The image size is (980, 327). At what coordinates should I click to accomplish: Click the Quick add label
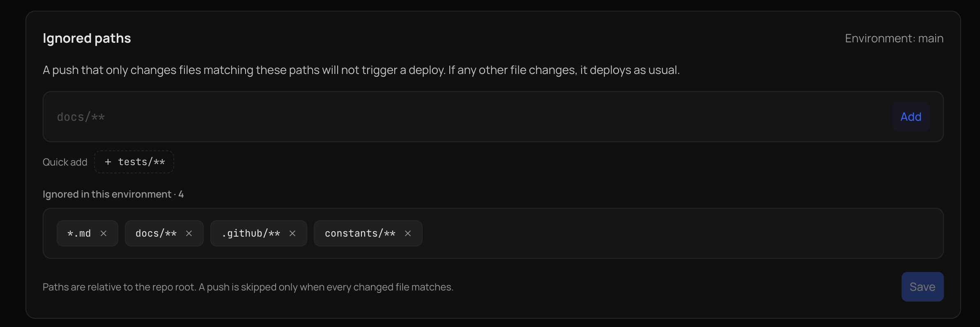[65, 162]
